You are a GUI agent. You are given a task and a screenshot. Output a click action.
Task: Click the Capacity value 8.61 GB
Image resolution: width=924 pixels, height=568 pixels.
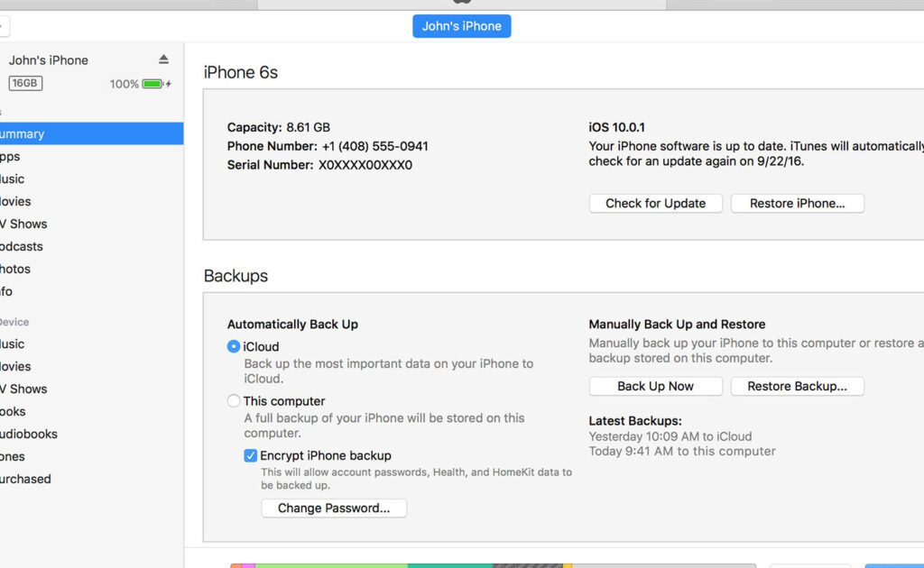point(309,127)
